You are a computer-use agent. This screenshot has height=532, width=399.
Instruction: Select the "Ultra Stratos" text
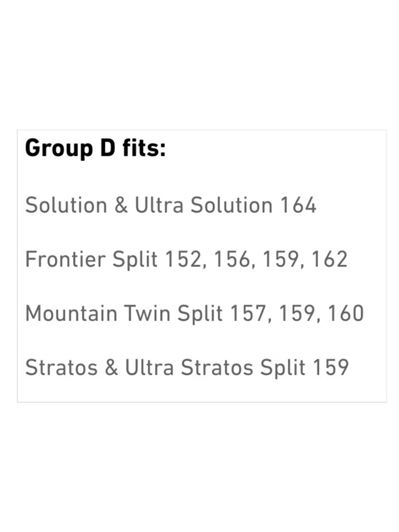click(189, 367)
